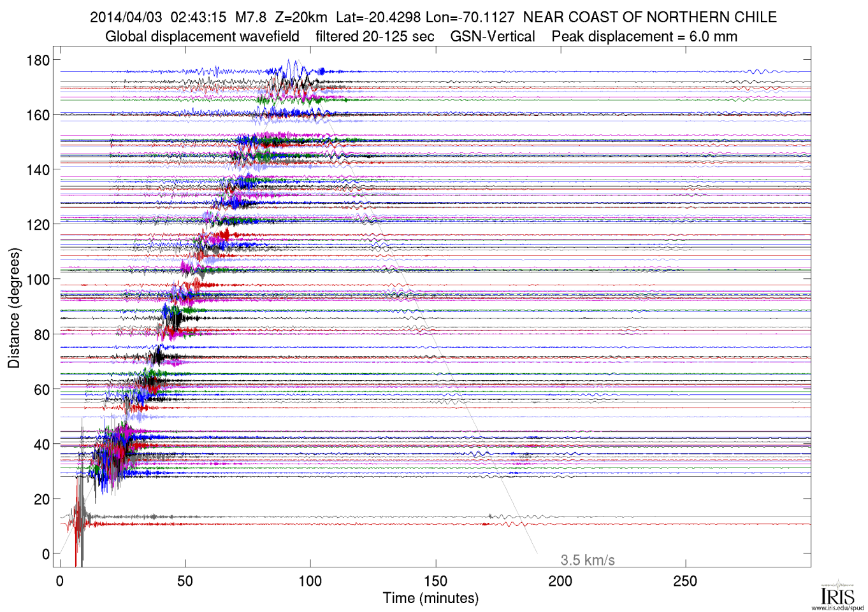868x612 pixels.
Task: Click the M7.8 magnitude in the title
Action: pos(250,17)
